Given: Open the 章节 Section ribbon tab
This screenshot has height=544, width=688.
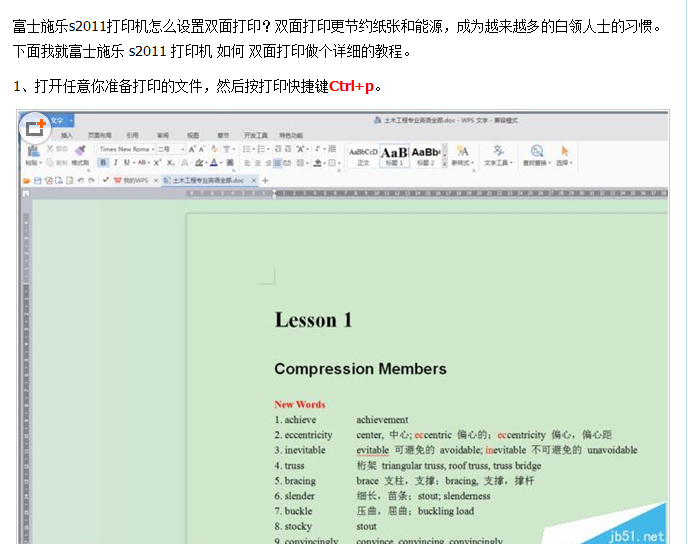Looking at the screenshot, I should point(223,135).
